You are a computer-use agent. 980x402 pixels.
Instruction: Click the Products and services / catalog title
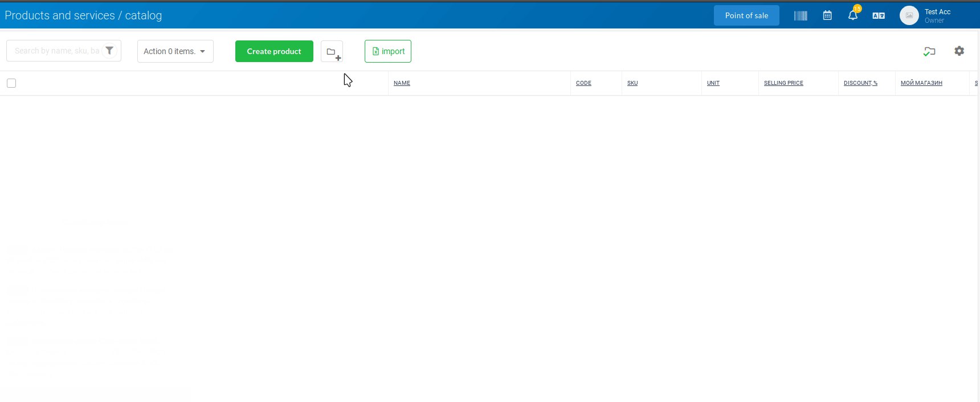point(83,15)
